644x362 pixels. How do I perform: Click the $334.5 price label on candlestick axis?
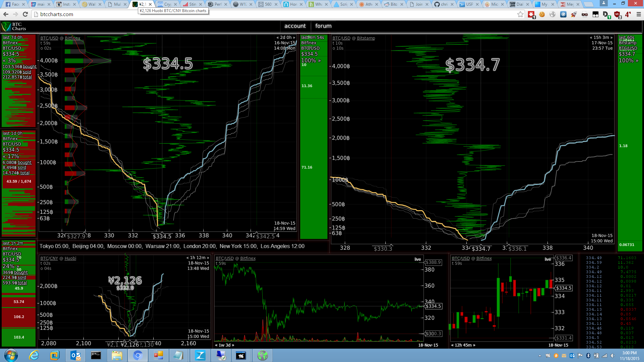tap(563, 288)
